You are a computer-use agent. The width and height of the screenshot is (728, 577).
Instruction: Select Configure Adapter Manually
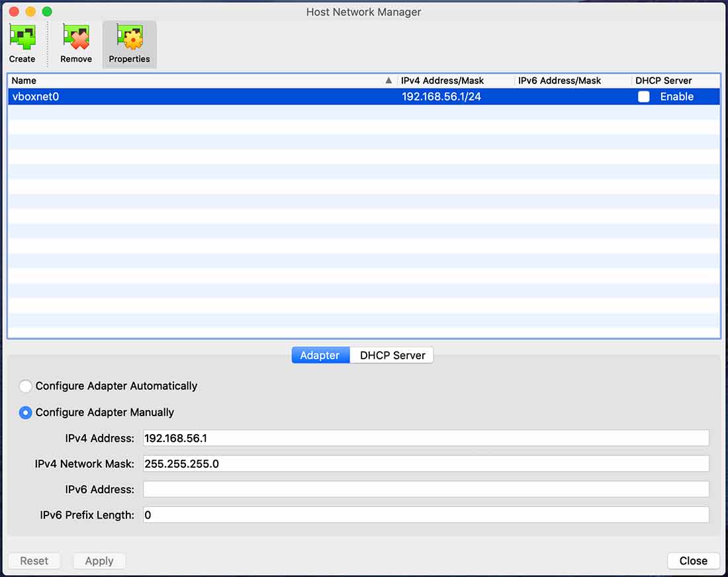click(25, 412)
